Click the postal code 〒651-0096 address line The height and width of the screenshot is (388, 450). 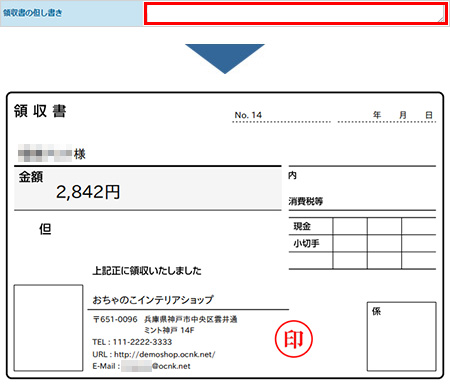pyautogui.click(x=165, y=319)
